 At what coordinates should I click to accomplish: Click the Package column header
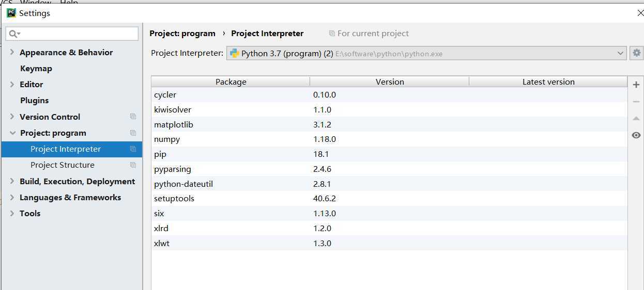click(x=231, y=82)
